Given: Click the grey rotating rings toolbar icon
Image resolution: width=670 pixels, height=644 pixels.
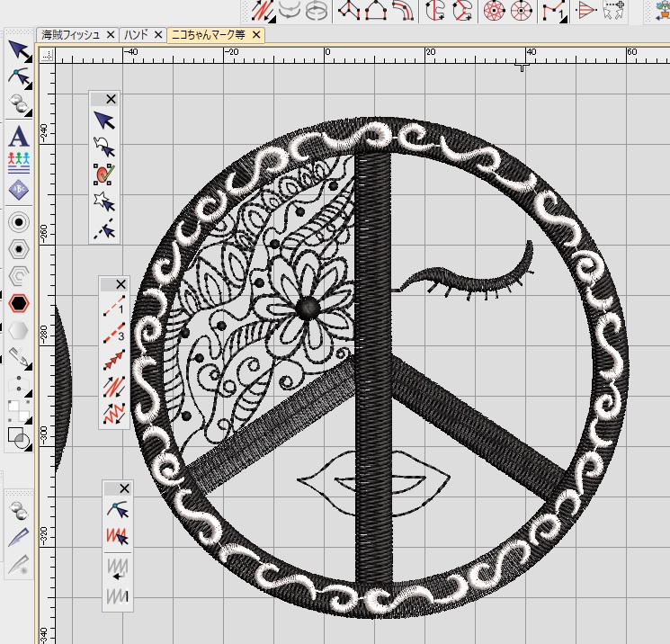Looking at the screenshot, I should pyautogui.click(x=317, y=11).
